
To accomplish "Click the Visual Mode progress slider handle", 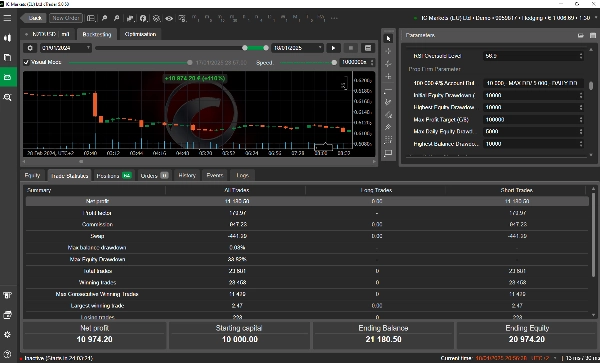I will tap(189, 62).
